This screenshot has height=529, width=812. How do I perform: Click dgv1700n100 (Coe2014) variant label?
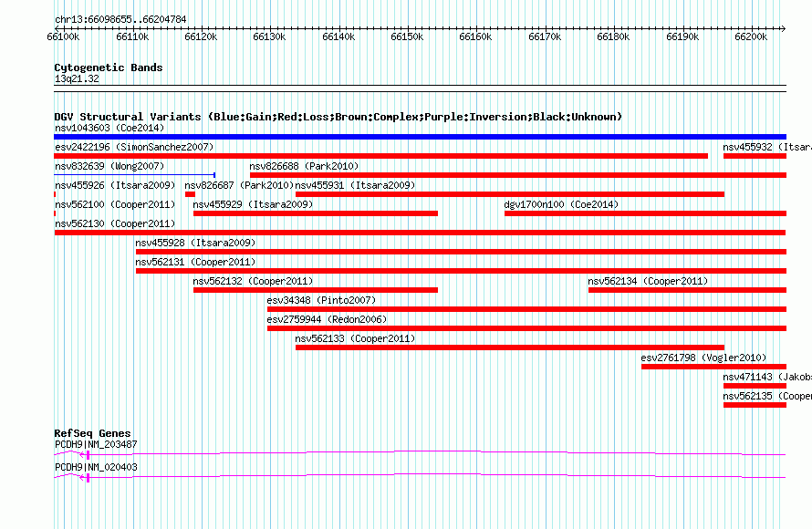[x=561, y=204]
